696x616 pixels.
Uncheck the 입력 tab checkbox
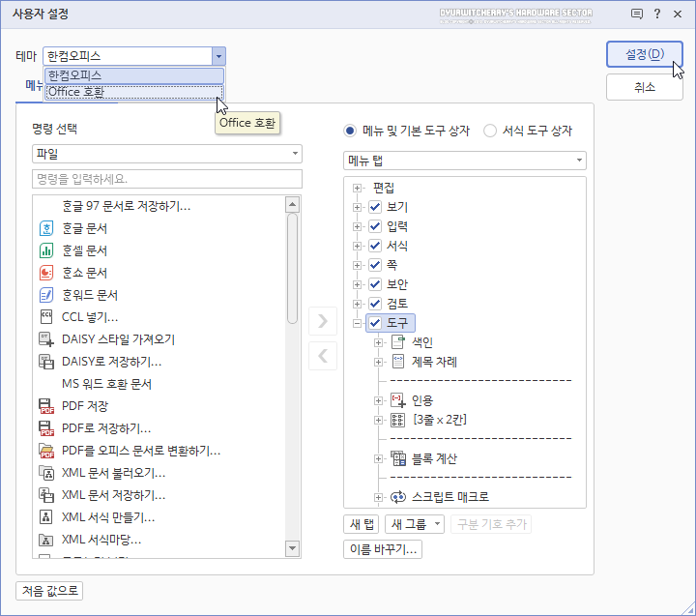pyautogui.click(x=375, y=226)
